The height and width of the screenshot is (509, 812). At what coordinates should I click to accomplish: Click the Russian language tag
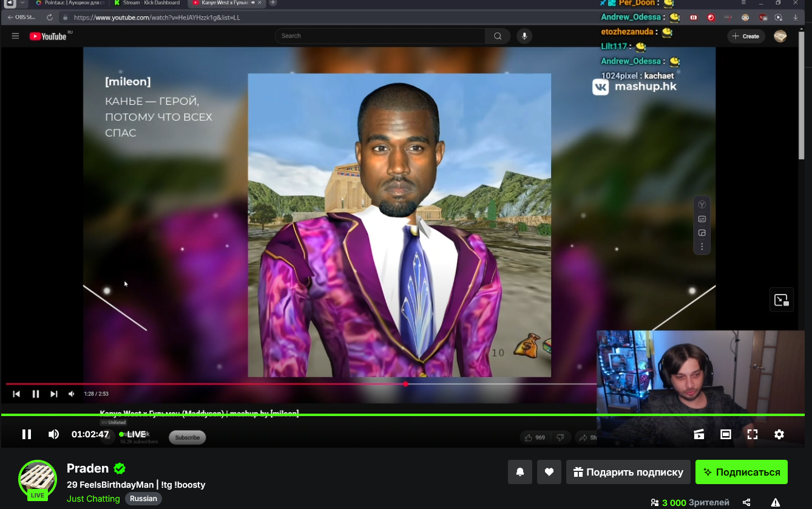pyautogui.click(x=143, y=499)
